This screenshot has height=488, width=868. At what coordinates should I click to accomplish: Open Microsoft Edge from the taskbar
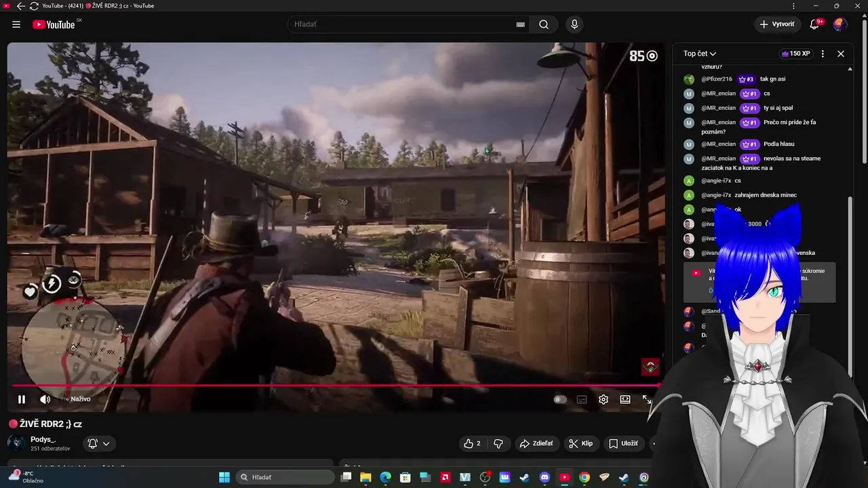385,477
